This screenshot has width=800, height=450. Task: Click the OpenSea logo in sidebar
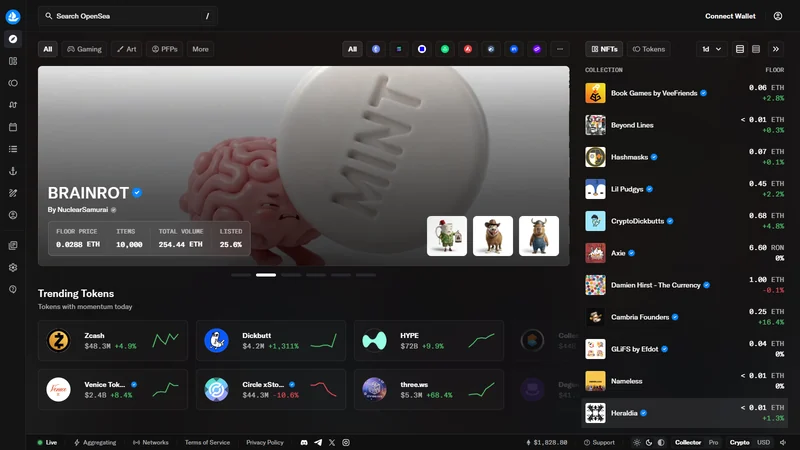coord(13,16)
